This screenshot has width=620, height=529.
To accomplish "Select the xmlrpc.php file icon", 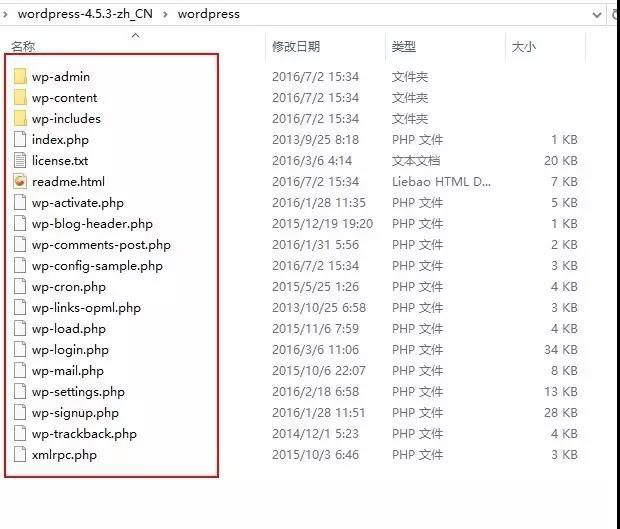I will [20, 454].
